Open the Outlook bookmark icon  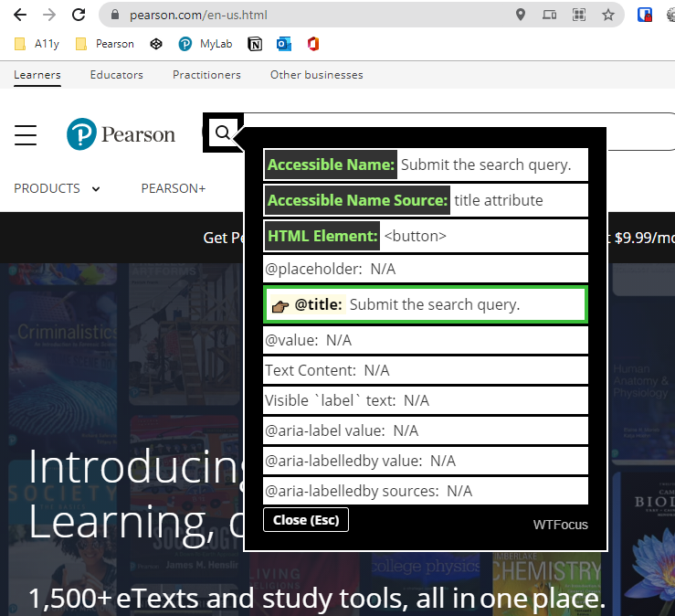click(x=284, y=44)
